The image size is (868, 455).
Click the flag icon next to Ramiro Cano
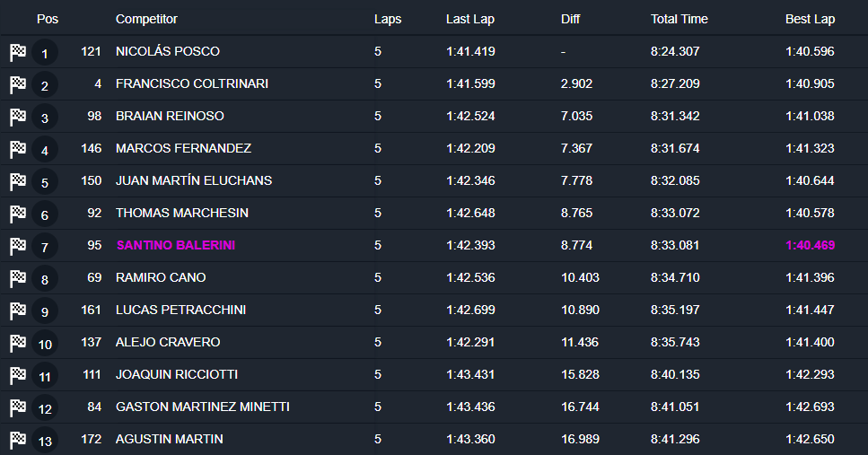(x=18, y=278)
